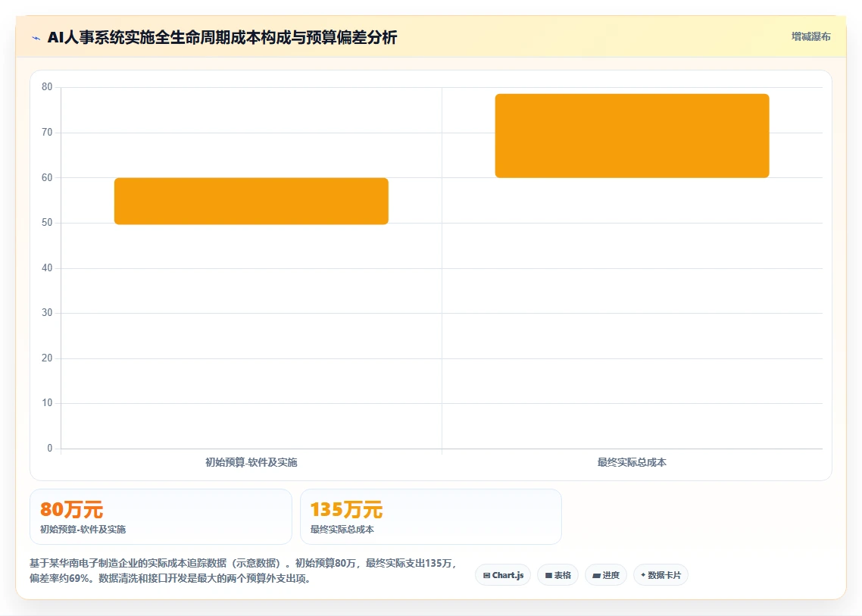Click the orange bar for 最终实际总成本

pos(632,136)
